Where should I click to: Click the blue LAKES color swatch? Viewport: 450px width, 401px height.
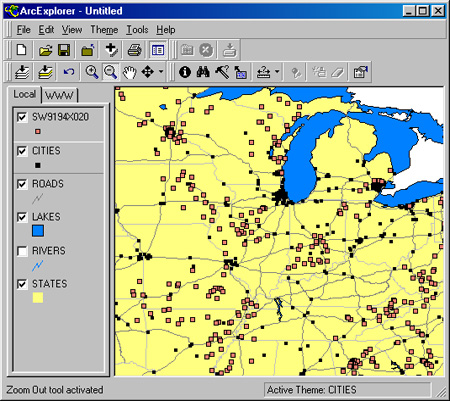click(38, 231)
